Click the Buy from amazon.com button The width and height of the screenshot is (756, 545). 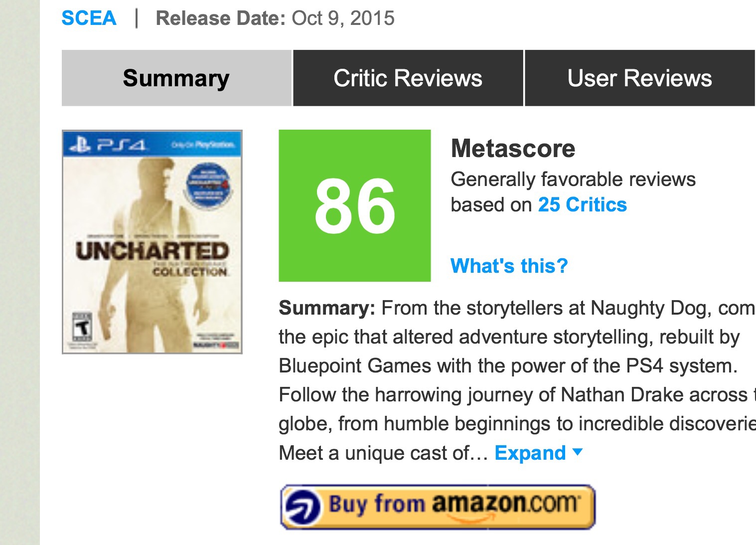click(x=438, y=507)
